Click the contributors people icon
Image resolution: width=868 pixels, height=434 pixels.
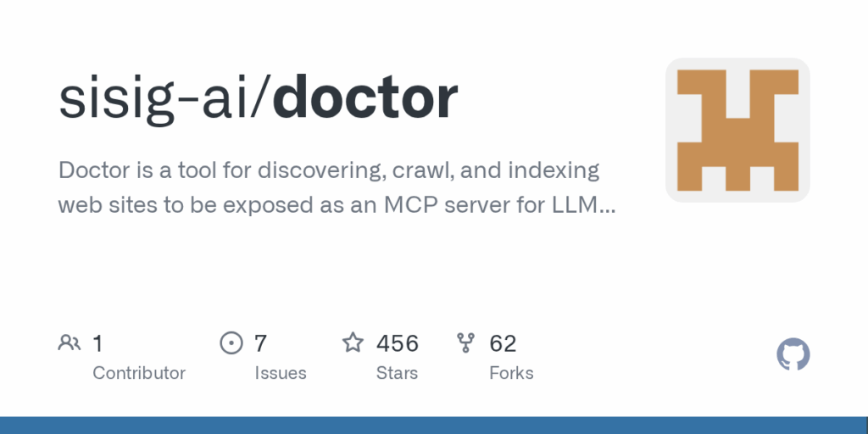(70, 343)
